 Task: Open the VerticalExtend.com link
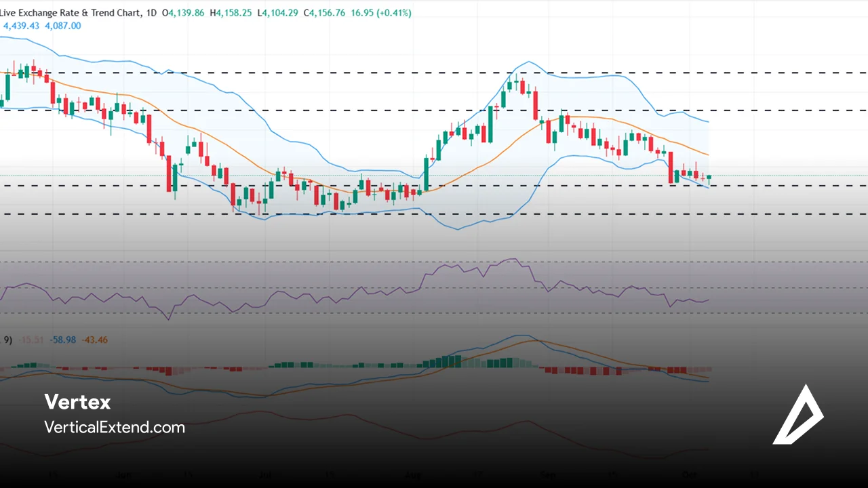coord(115,428)
